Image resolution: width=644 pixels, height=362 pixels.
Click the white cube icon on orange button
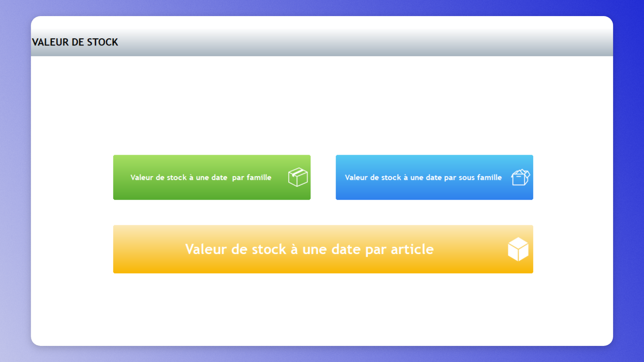click(518, 249)
